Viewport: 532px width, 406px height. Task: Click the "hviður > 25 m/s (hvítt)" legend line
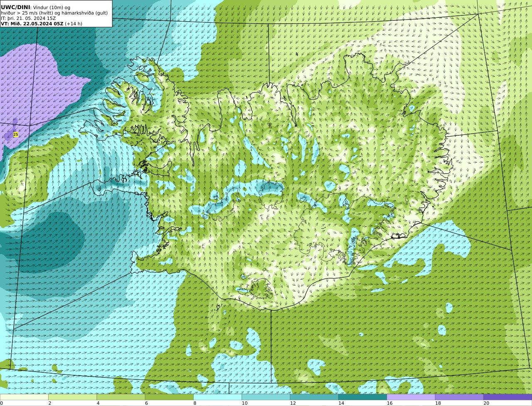28,13
